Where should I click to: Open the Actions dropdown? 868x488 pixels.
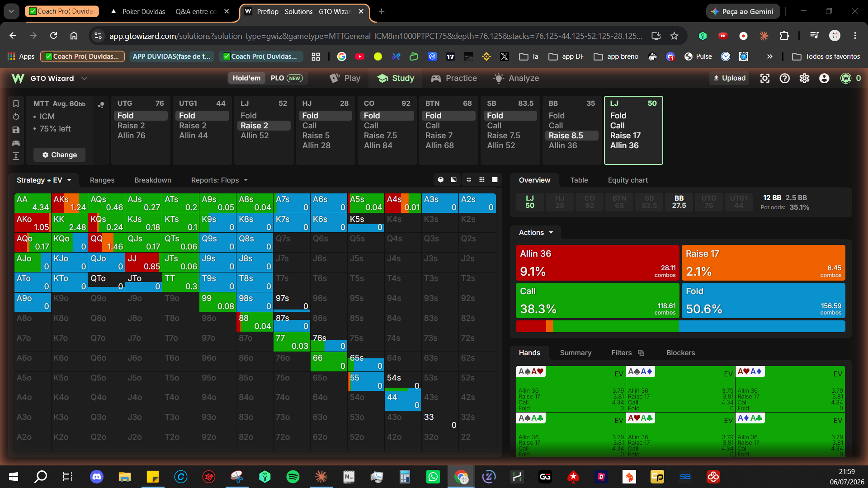(536, 233)
